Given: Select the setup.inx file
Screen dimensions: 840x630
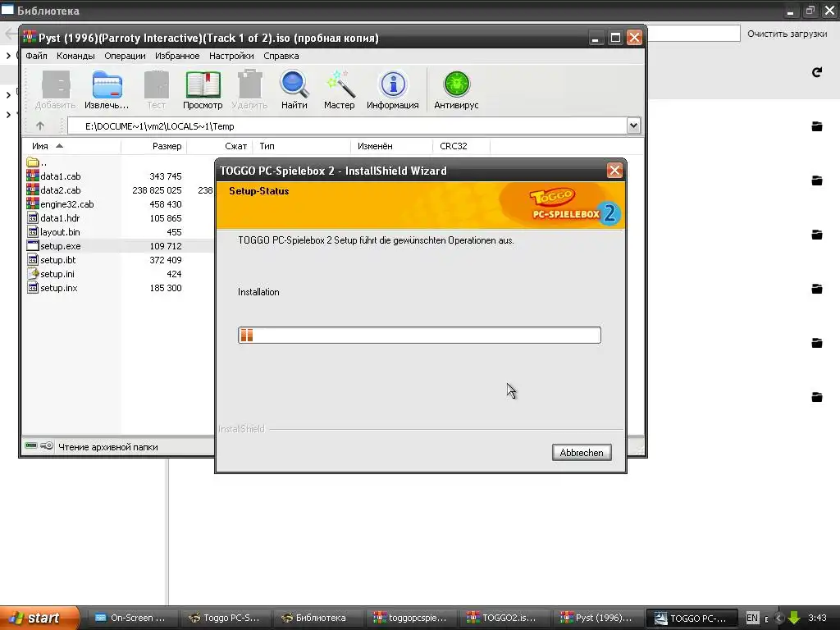Looking at the screenshot, I should point(52,288).
